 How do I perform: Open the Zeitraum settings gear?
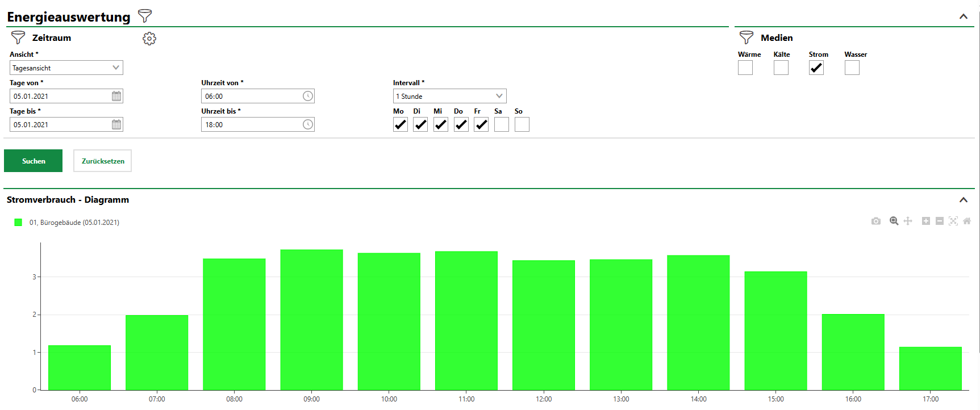point(149,38)
